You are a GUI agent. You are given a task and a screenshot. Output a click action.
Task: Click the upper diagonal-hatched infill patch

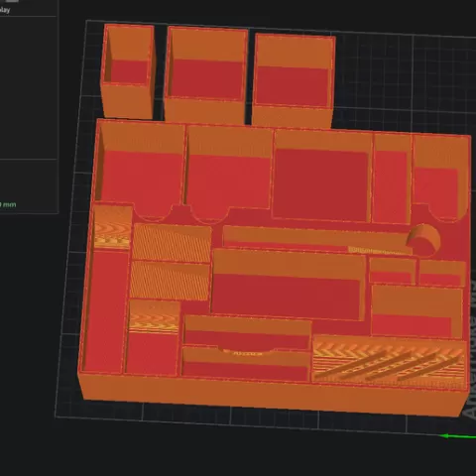(172, 243)
